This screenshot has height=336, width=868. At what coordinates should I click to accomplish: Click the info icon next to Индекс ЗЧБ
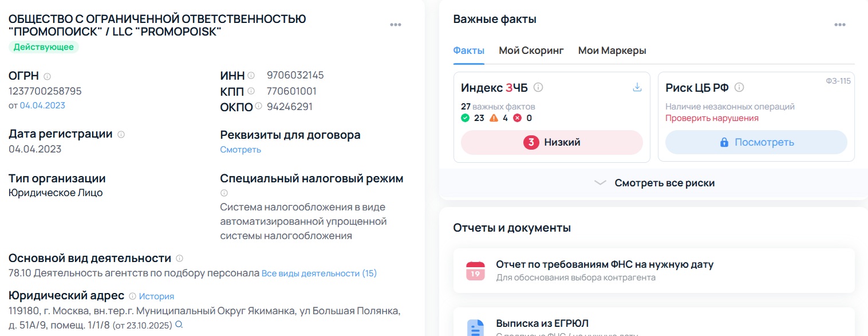coord(538,88)
